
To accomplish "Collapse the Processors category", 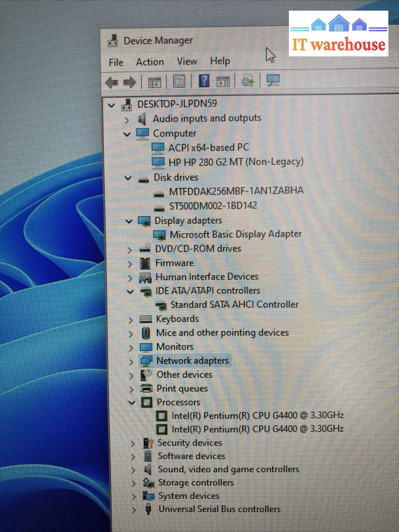I will click(x=132, y=403).
